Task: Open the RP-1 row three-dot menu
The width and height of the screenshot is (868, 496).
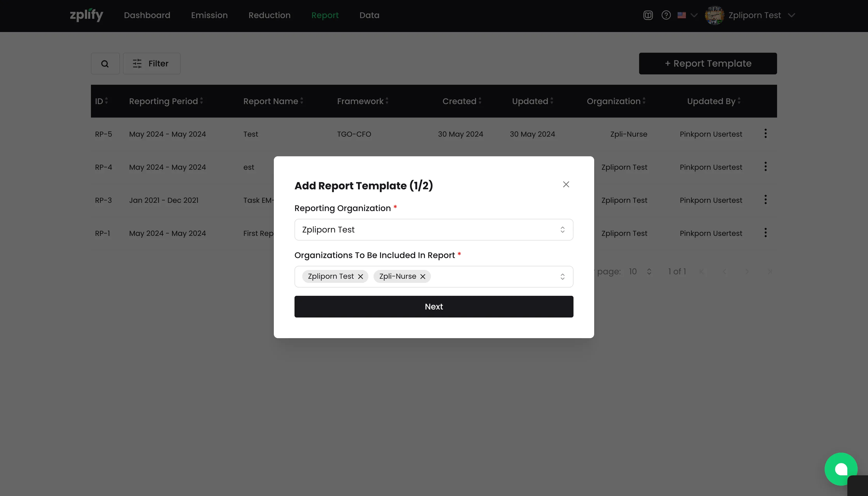Action: tap(765, 233)
